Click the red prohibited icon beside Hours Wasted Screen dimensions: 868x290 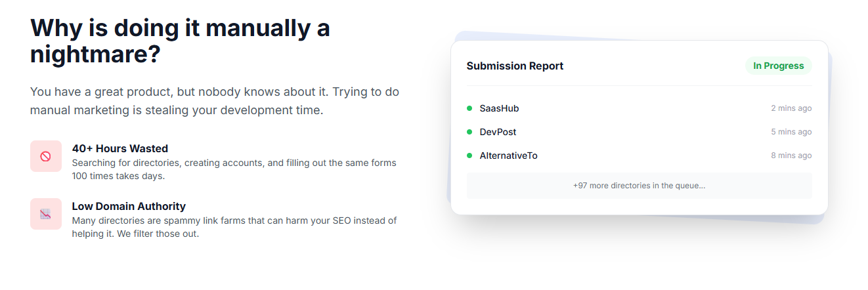45,156
